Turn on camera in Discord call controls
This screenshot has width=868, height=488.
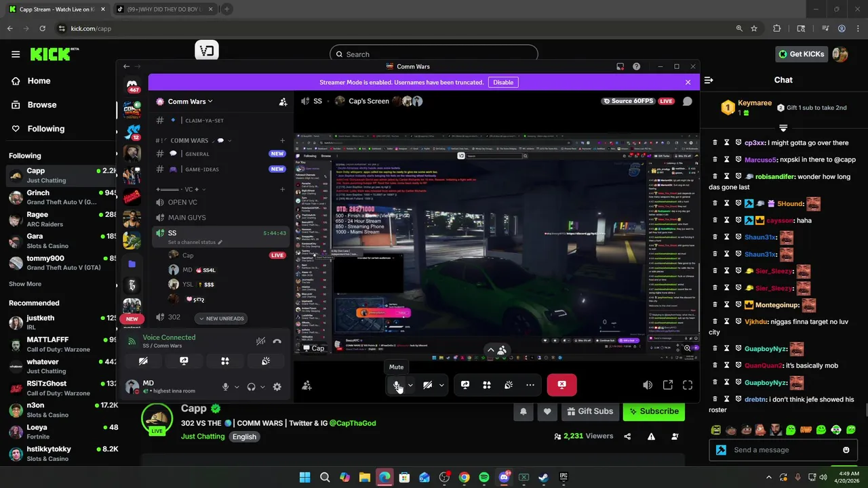tap(427, 385)
